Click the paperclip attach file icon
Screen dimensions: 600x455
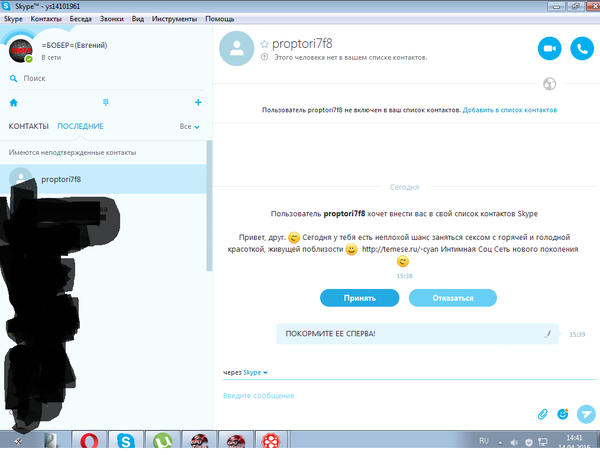543,413
